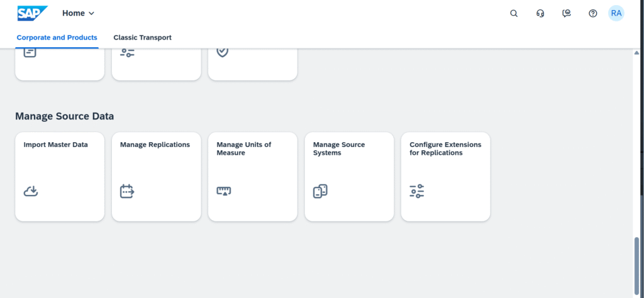Click devices icon on Manage Source Systems tile
The width and height of the screenshot is (644, 298).
tap(321, 191)
